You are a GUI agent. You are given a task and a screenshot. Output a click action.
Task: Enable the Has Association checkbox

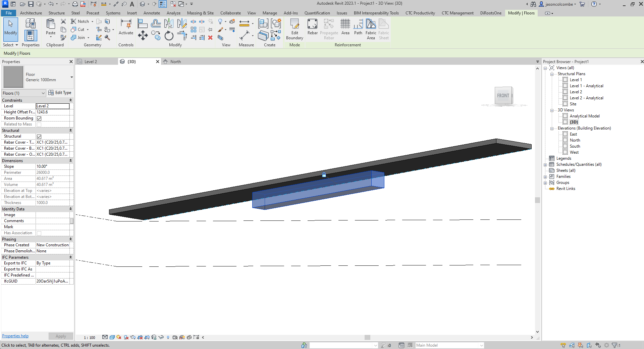39,233
